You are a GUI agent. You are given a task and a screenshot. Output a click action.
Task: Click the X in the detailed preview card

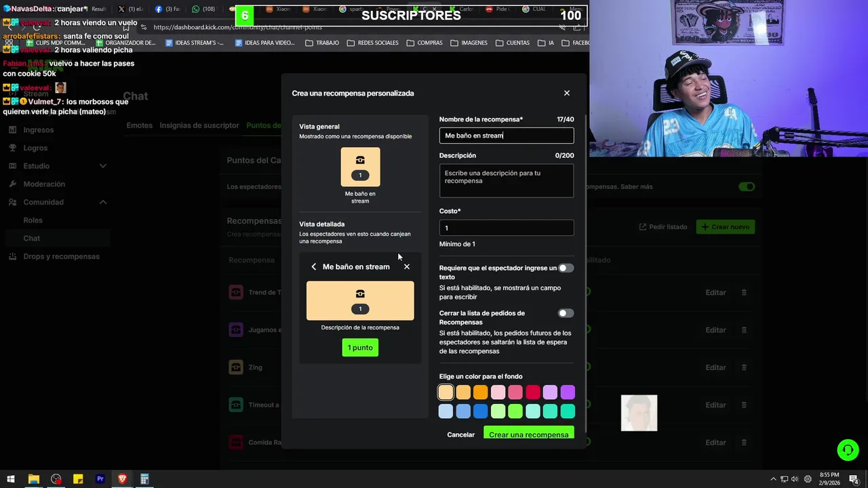(x=407, y=267)
